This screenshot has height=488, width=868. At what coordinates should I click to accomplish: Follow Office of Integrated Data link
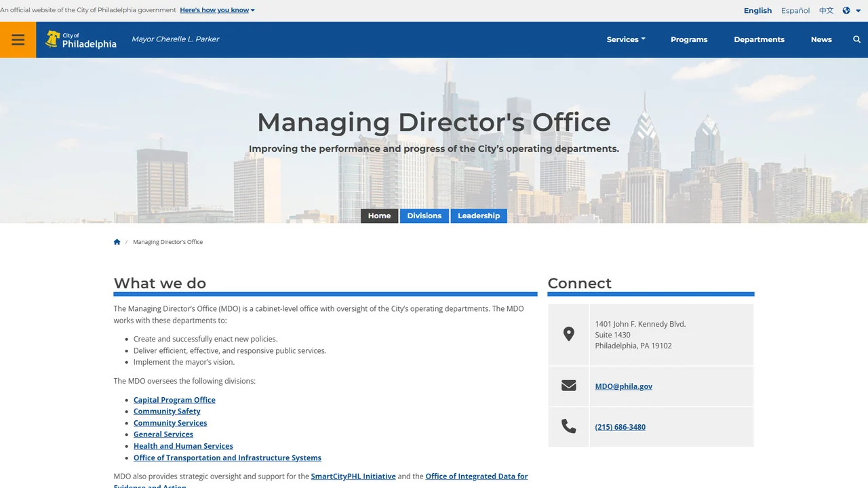pos(476,476)
